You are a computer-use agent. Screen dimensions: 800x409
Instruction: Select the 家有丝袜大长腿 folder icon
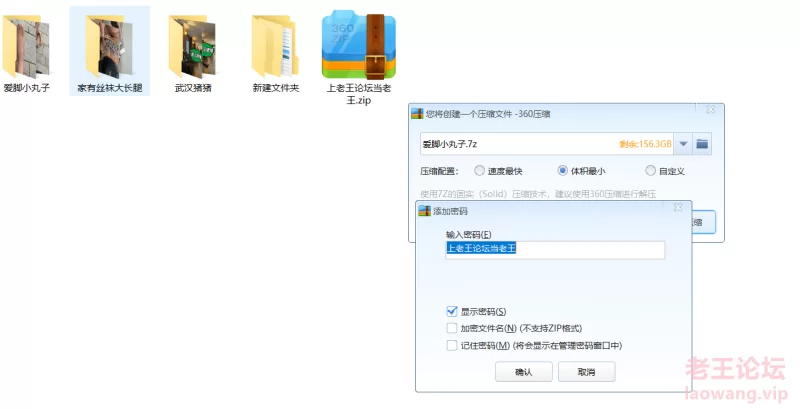[x=109, y=47]
